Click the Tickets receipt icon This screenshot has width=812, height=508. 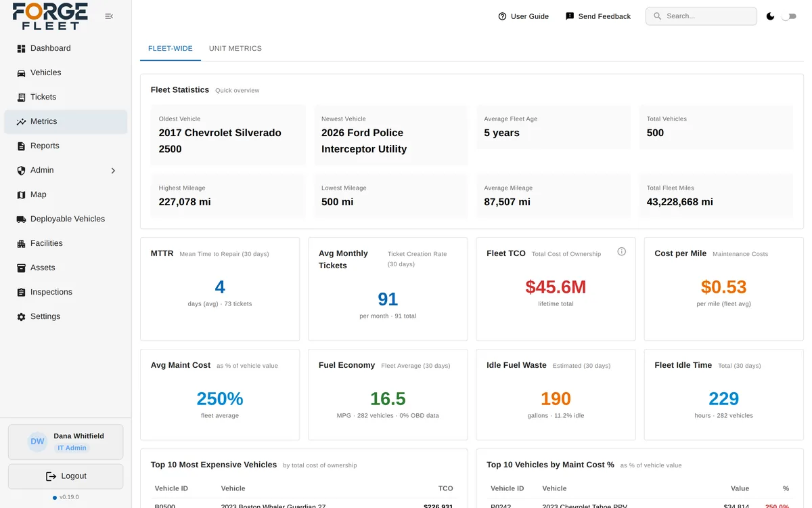point(21,98)
